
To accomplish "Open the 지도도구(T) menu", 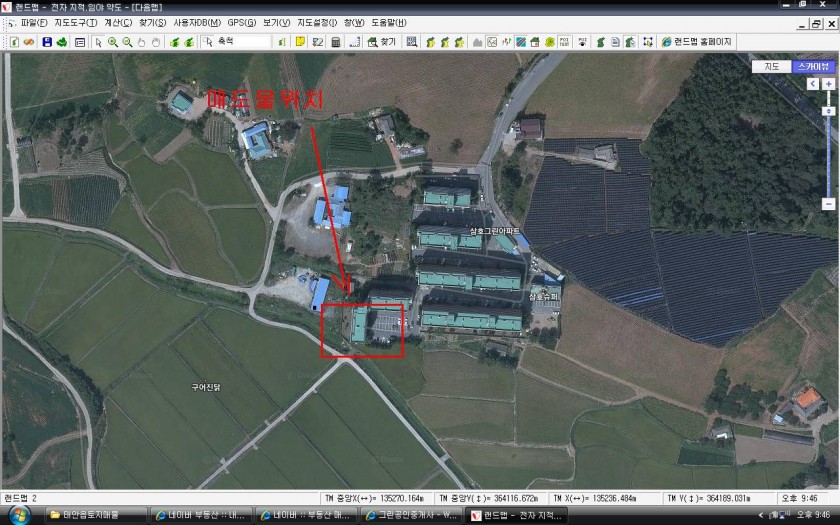I will pyautogui.click(x=76, y=22).
